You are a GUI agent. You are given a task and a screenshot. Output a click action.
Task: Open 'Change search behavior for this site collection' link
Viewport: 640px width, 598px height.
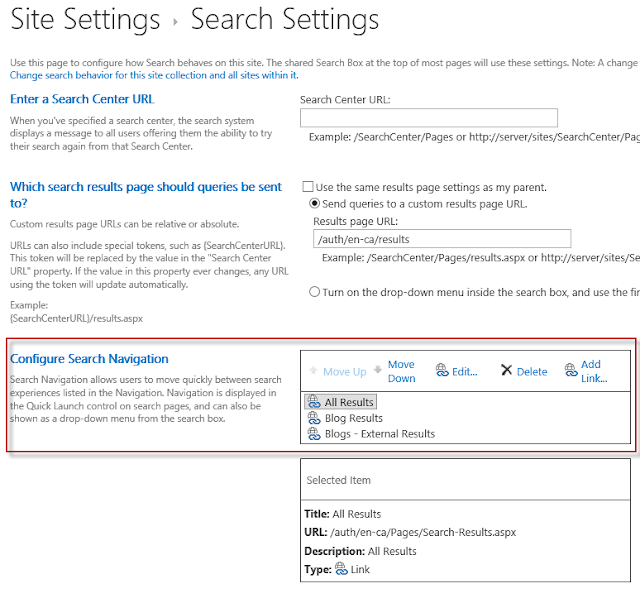tap(154, 75)
